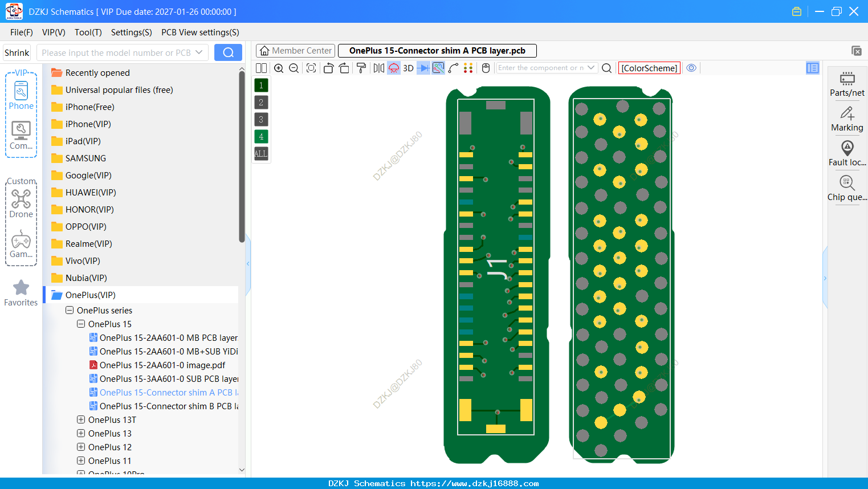This screenshot has height=489, width=868.
Task: Open the Marking tool
Action: (847, 119)
